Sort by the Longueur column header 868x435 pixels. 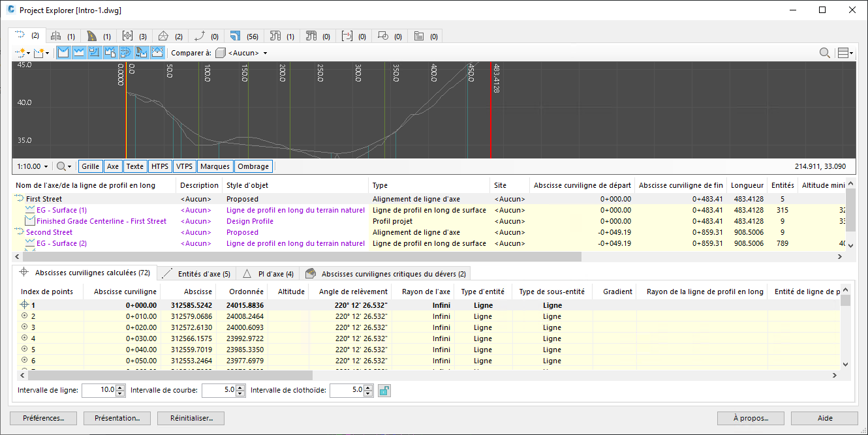tap(747, 185)
